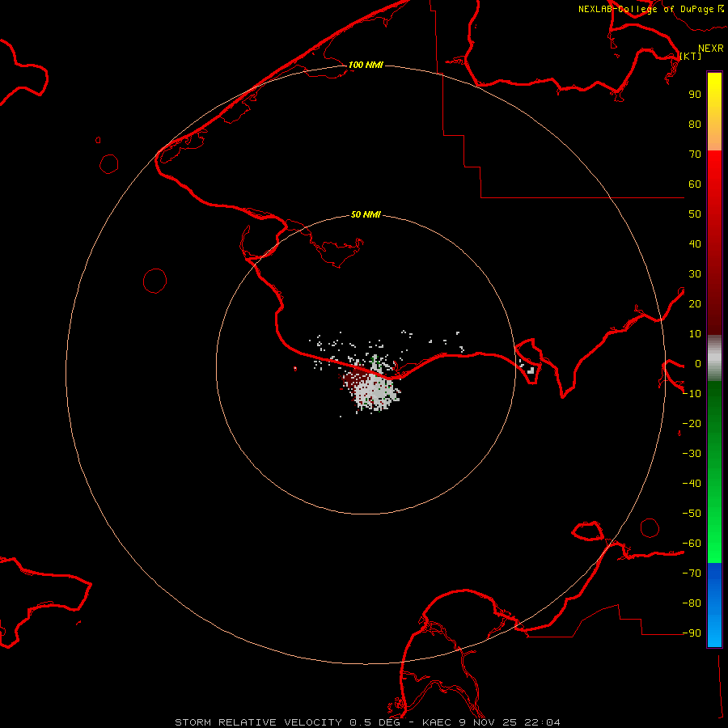Click the NEXLAB-College of DuPage credit text
Image resolution: width=728 pixels, height=728 pixels.
651,9
